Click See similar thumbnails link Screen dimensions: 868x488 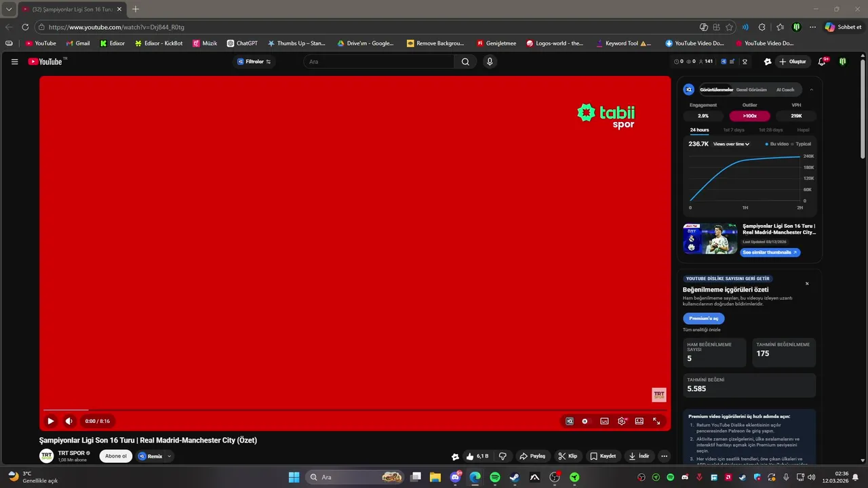click(770, 252)
